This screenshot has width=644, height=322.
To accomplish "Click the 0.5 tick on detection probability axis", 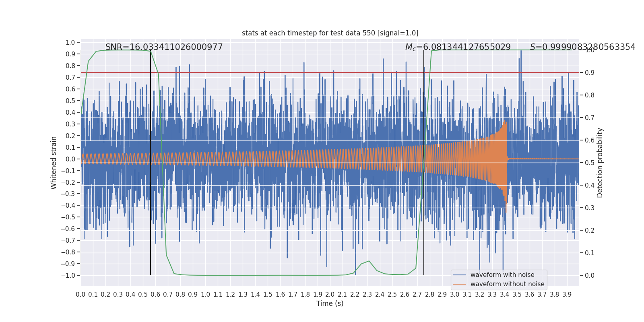I will pyautogui.click(x=589, y=163).
